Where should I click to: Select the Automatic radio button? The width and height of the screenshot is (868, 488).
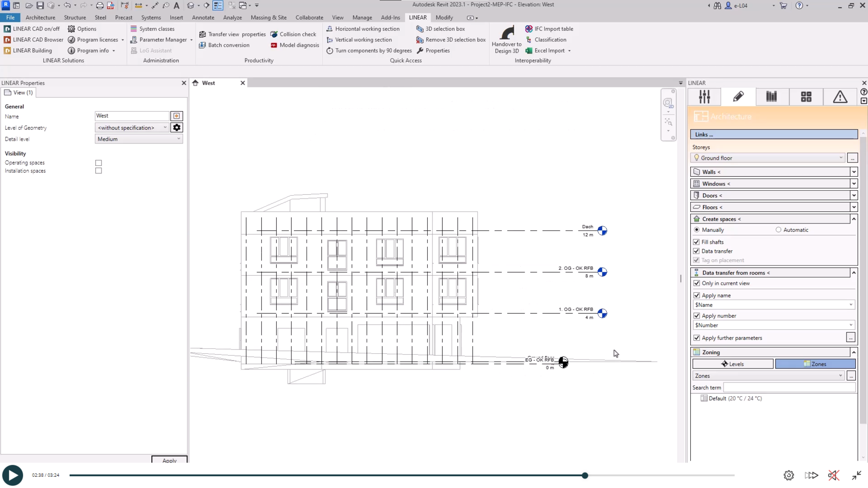point(779,230)
